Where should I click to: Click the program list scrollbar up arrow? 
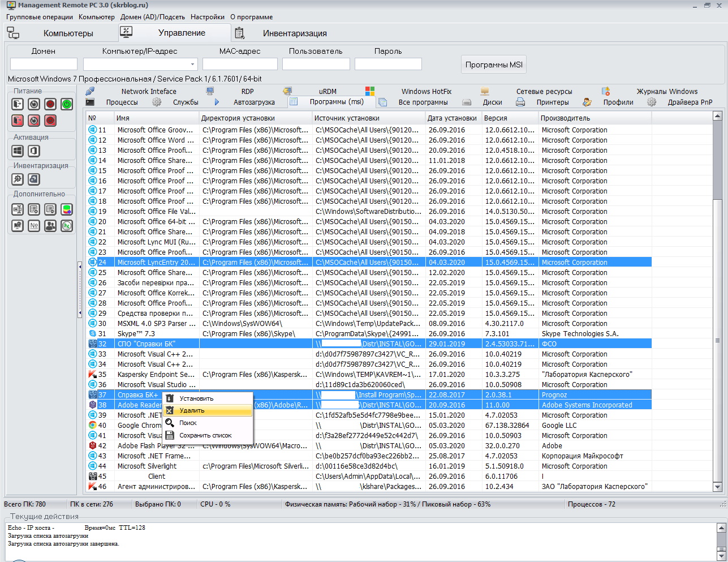pos(717,116)
